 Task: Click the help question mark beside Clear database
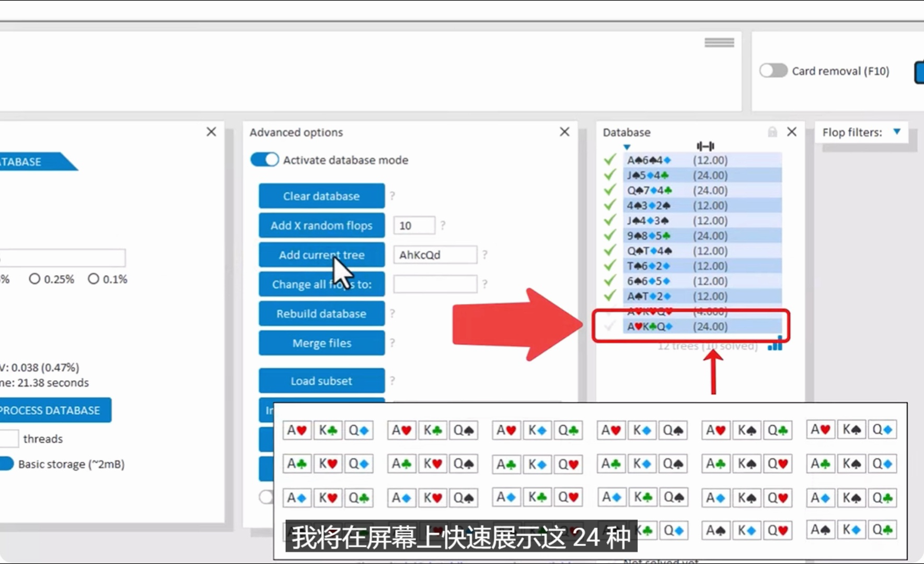point(392,196)
